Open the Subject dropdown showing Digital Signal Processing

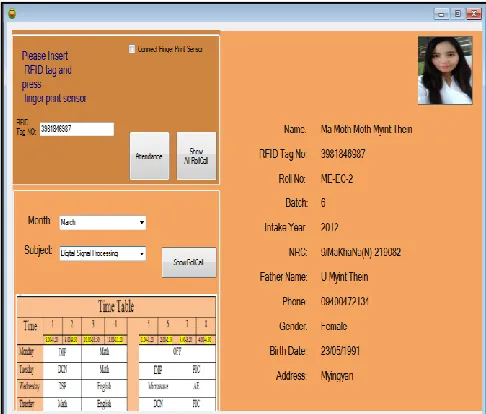tap(103, 253)
